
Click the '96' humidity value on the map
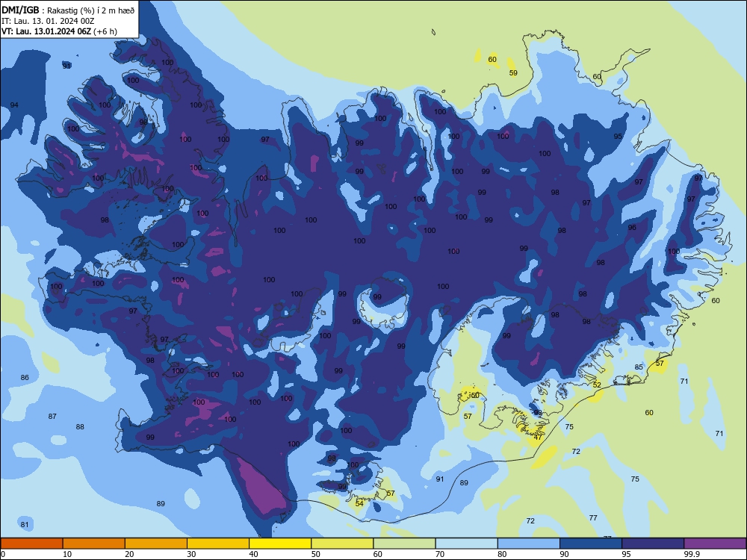(632, 228)
